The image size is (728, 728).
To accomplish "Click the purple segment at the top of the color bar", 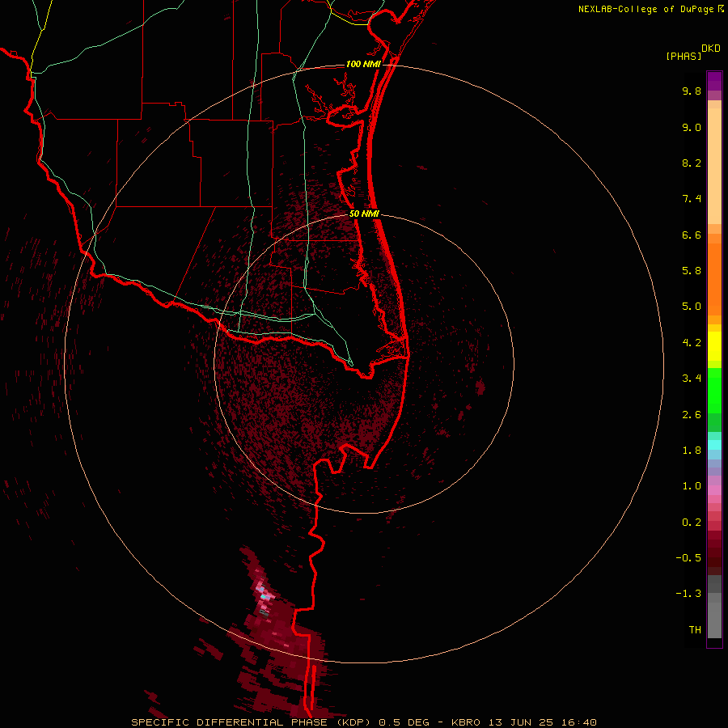I will click(x=714, y=81).
